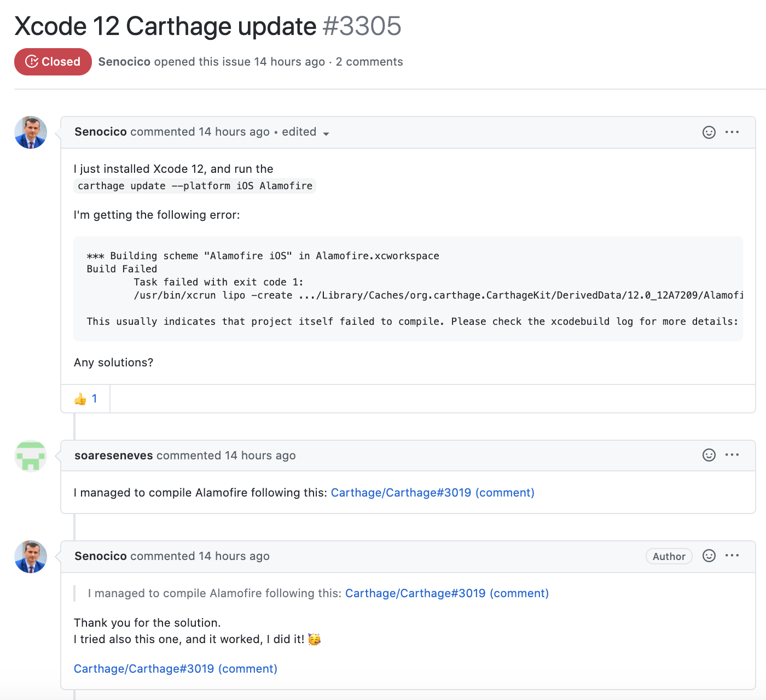This screenshot has height=700, width=766.
Task: Open options menu on Senocico's first comment
Action: point(732,132)
